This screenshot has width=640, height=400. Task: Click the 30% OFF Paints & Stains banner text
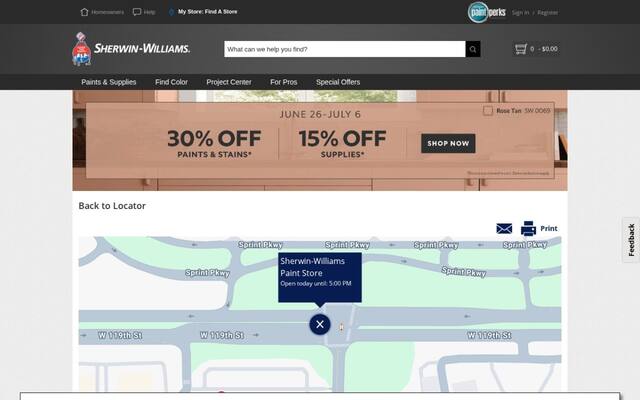(x=214, y=143)
